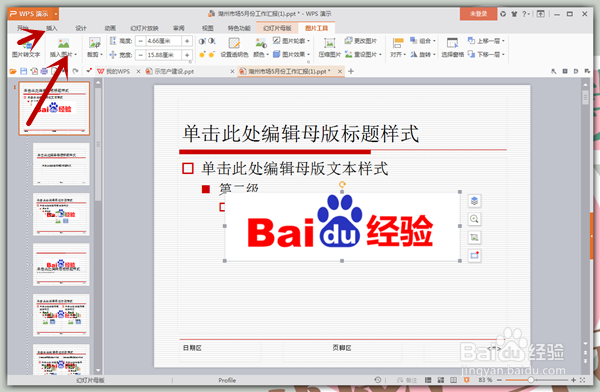Switch to slide sorter view in status bar

point(441,380)
